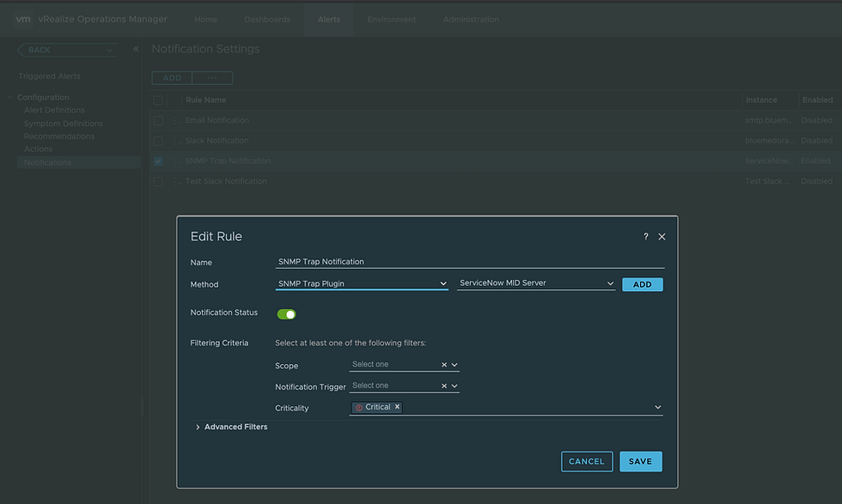Click Slack Notification rule name
The image size is (842, 504).
coord(217,141)
